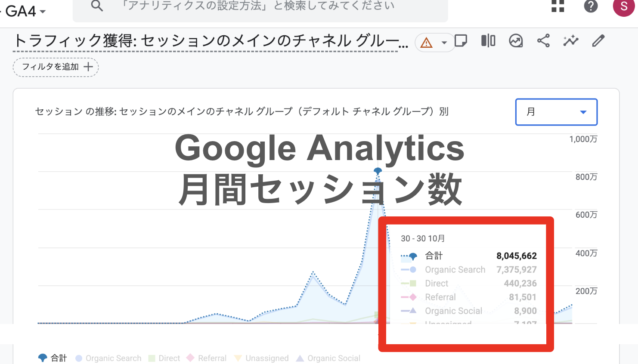
Task: Toggle Unassigned legend series
Action: pyautogui.click(x=261, y=358)
